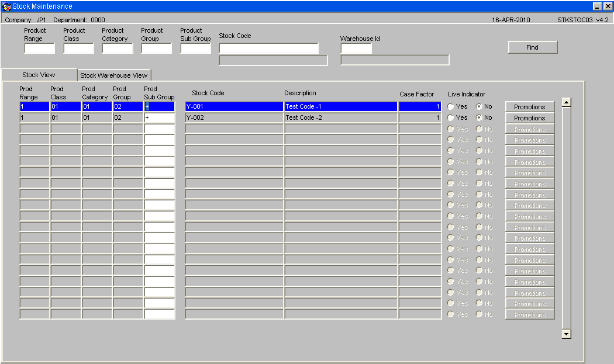The width and height of the screenshot is (614, 364).
Task: Select stock code Y-001 cell
Action: (234, 106)
